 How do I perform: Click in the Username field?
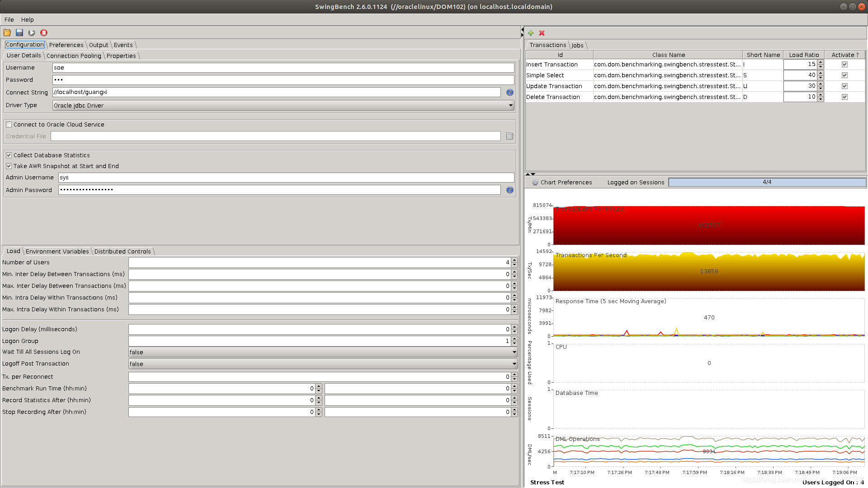pos(283,68)
